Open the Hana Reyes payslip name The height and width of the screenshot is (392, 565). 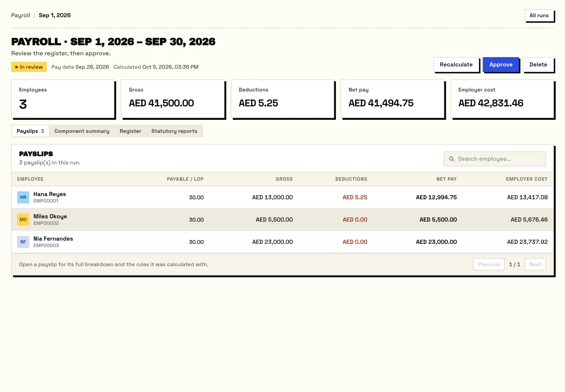(50, 194)
